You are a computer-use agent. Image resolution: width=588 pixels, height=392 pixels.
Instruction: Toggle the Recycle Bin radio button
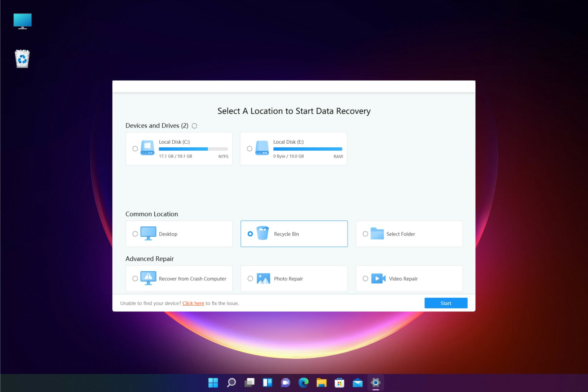click(x=250, y=234)
